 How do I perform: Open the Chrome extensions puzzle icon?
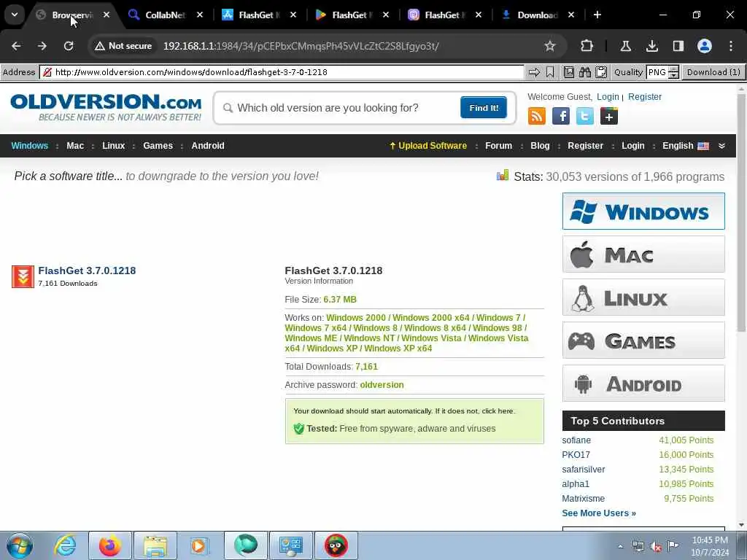[587, 46]
